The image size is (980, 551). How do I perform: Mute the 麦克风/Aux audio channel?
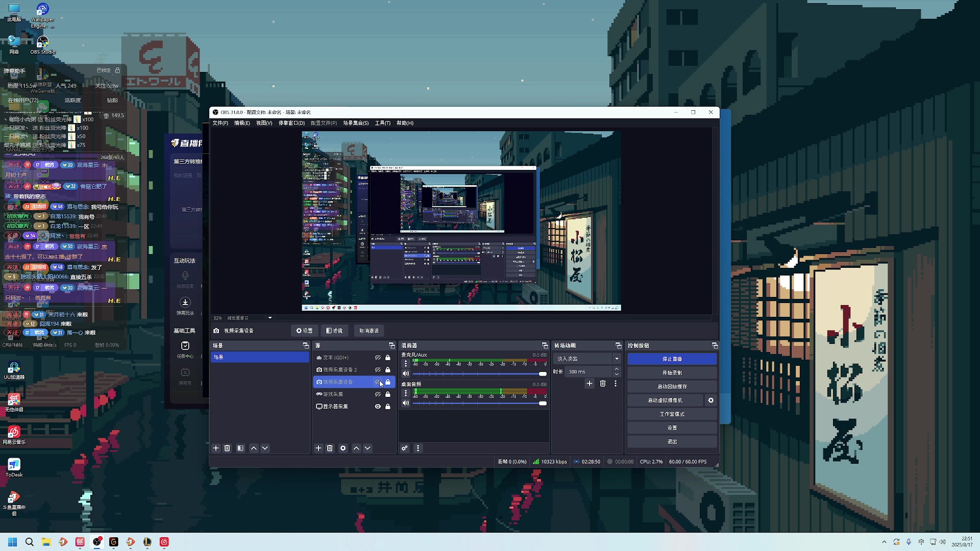[406, 374]
